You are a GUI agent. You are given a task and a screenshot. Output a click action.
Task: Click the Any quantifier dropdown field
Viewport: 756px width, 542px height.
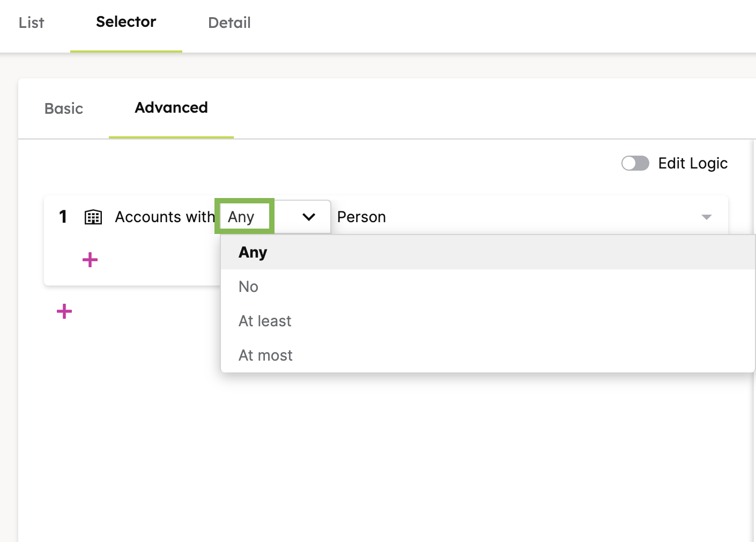[x=275, y=217]
